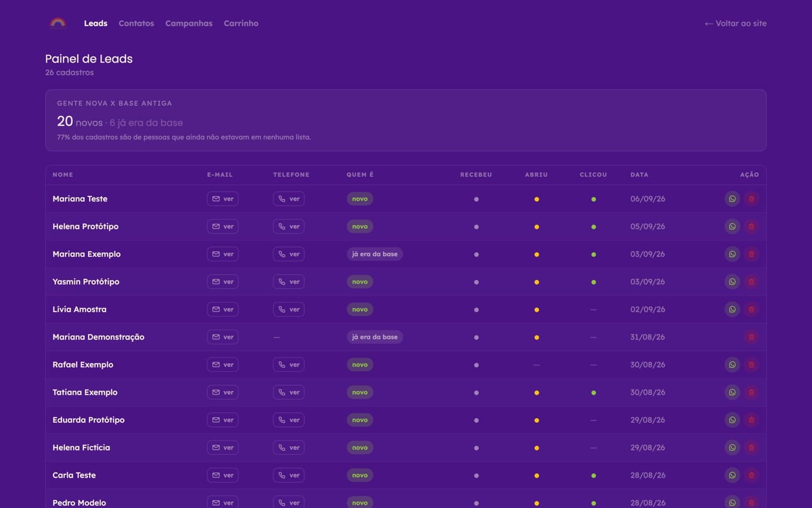Viewport: 812px width, 508px height.
Task: Click the Voltar ao site link
Action: click(x=735, y=23)
